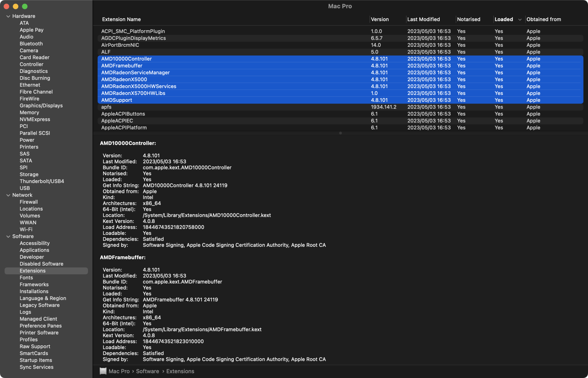Collapse the Software section in sidebar

click(x=8, y=237)
